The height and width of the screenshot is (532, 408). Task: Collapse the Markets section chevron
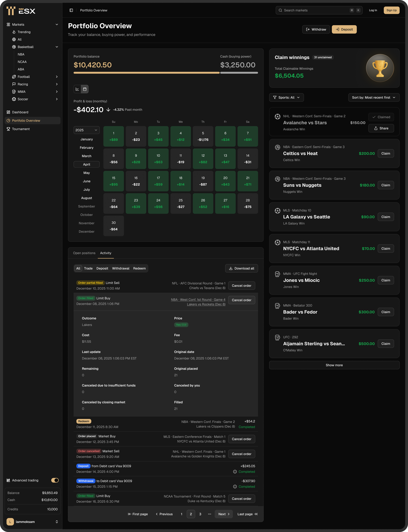point(57,25)
